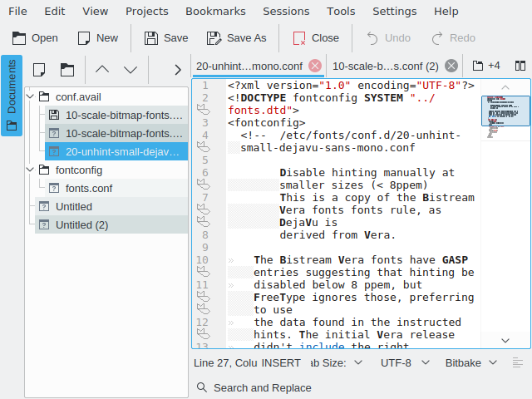
Task: Select fonts.conf in the tree
Action: point(116,189)
